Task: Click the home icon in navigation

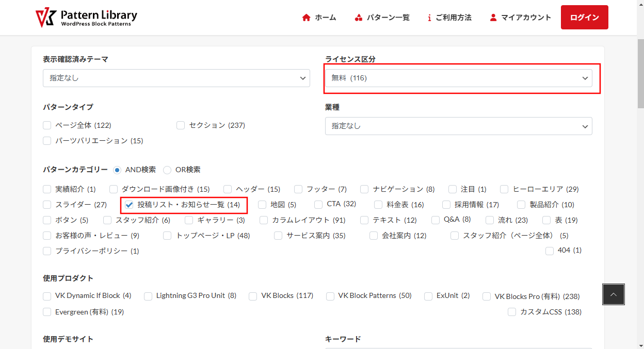Action: pos(306,18)
